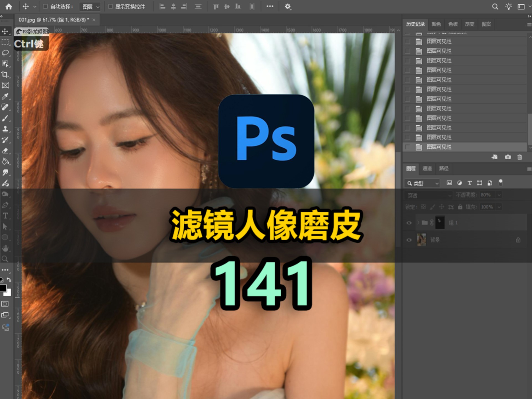Select the Smudge tool
The height and width of the screenshot is (399, 532).
click(5, 172)
